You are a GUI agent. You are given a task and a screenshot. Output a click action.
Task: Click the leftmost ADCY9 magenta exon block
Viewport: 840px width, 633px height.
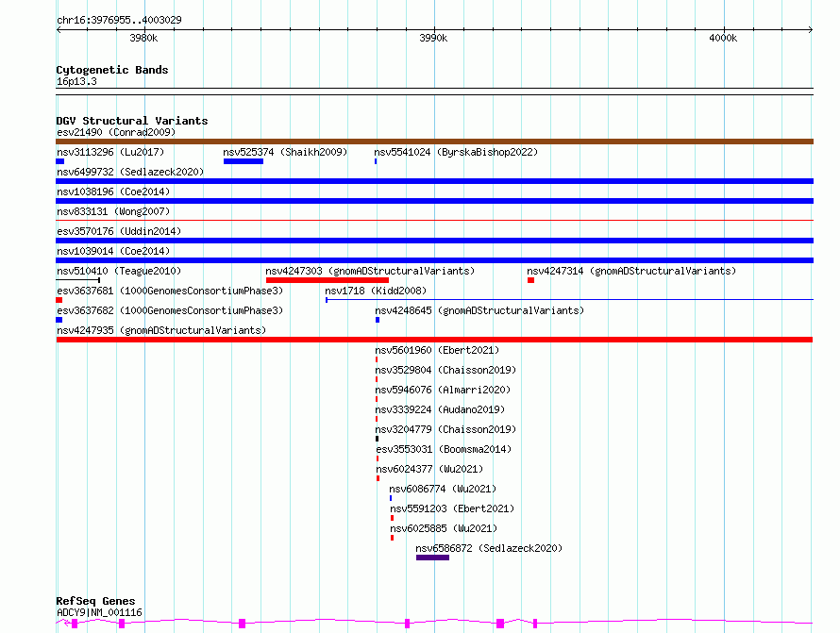coord(75,624)
